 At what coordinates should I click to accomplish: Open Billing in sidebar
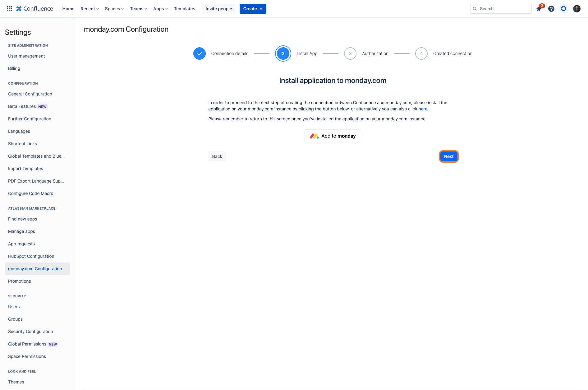click(x=37, y=68)
